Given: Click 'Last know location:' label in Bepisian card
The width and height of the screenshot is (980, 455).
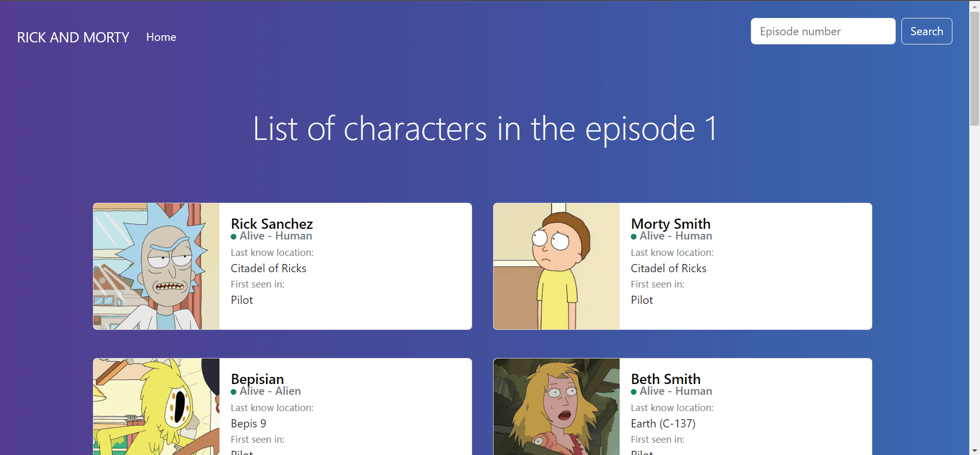Looking at the screenshot, I should click(272, 408).
